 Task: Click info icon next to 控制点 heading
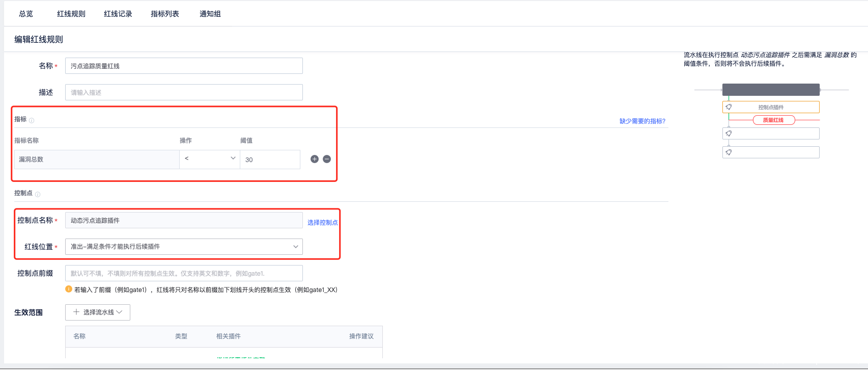pos(38,194)
